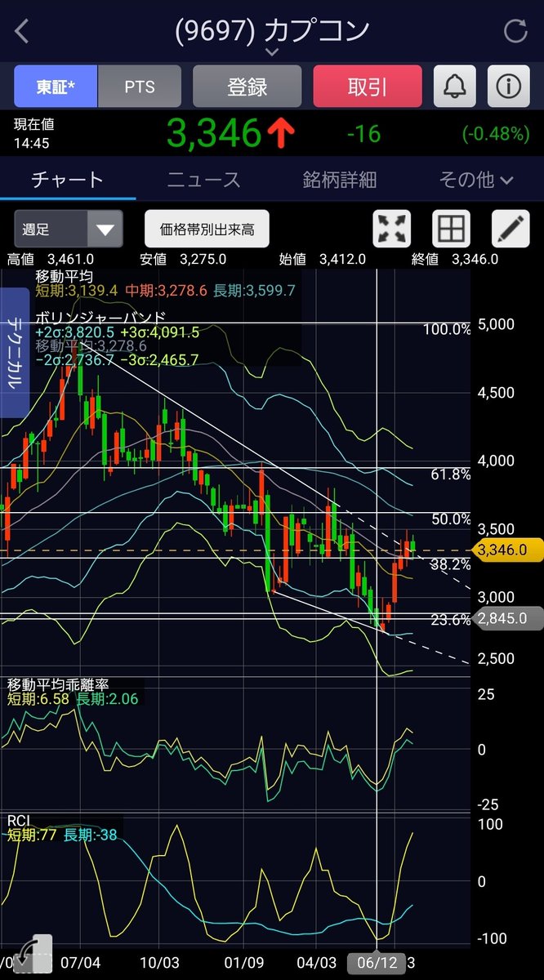Viewport: 544px width, 980px height.
Task: Tap the ボリンジャーバンド legend text
Action: pyautogui.click(x=100, y=318)
